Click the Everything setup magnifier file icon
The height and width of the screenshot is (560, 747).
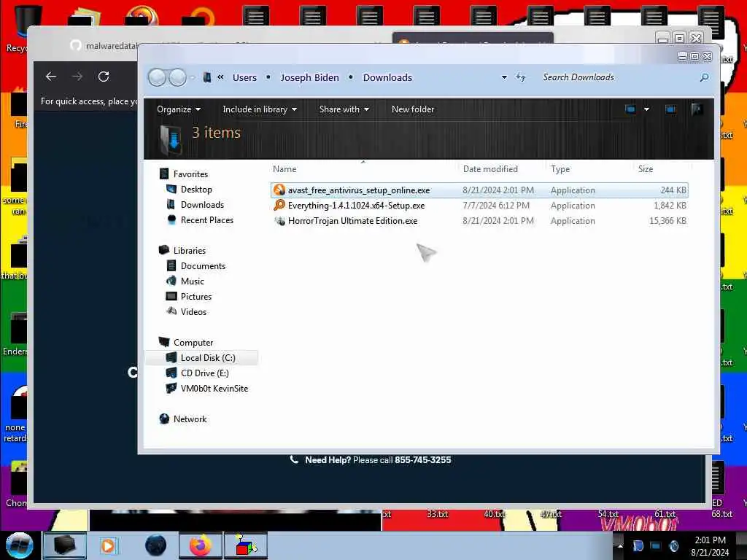click(x=279, y=205)
